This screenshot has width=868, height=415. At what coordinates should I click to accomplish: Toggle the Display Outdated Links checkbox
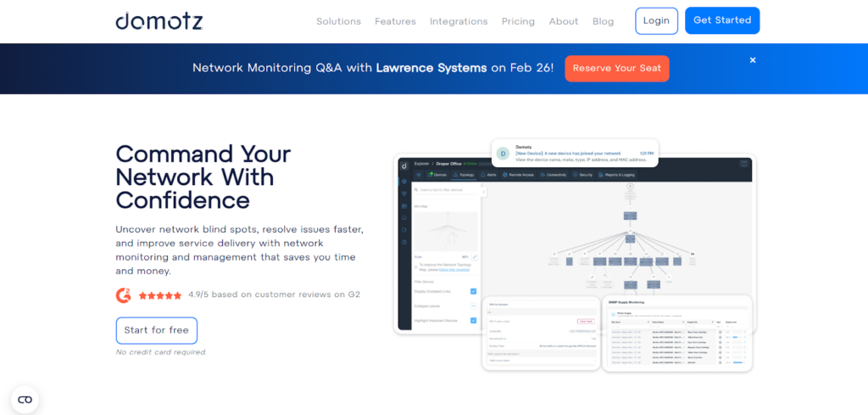pyautogui.click(x=473, y=291)
